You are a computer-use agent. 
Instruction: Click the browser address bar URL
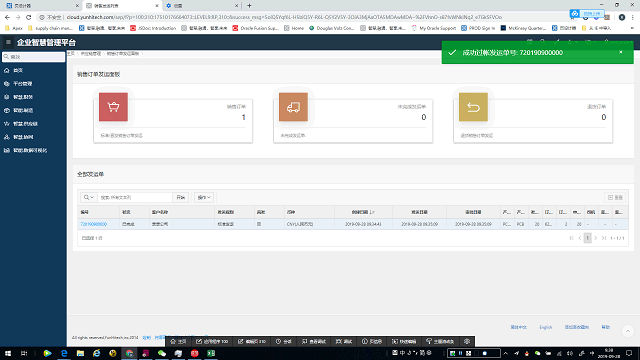[x=284, y=17]
